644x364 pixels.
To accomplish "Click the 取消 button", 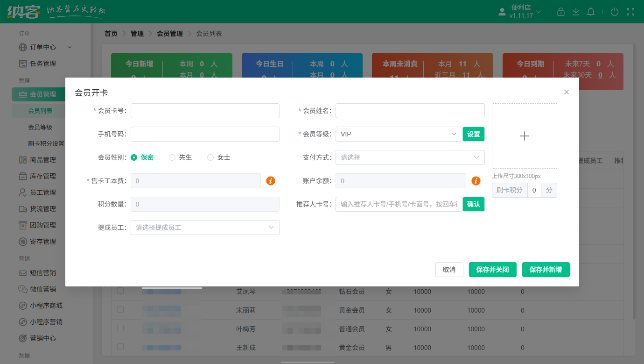I will pyautogui.click(x=449, y=270).
